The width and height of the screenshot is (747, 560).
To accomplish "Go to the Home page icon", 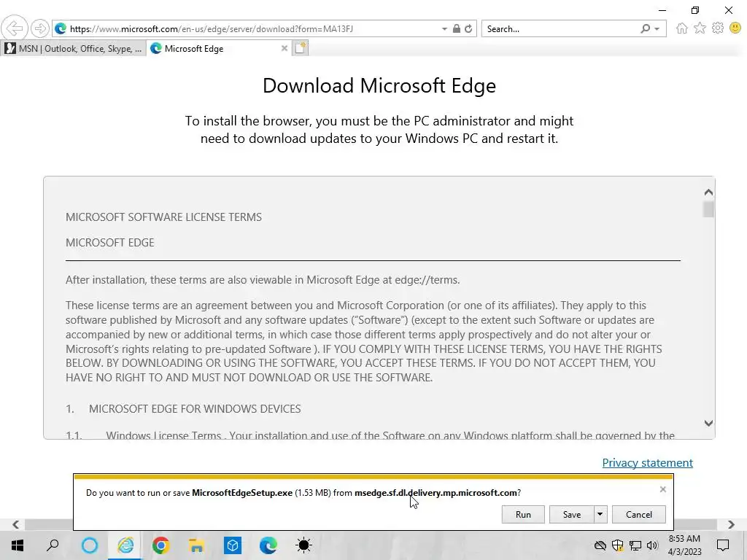I will (682, 28).
